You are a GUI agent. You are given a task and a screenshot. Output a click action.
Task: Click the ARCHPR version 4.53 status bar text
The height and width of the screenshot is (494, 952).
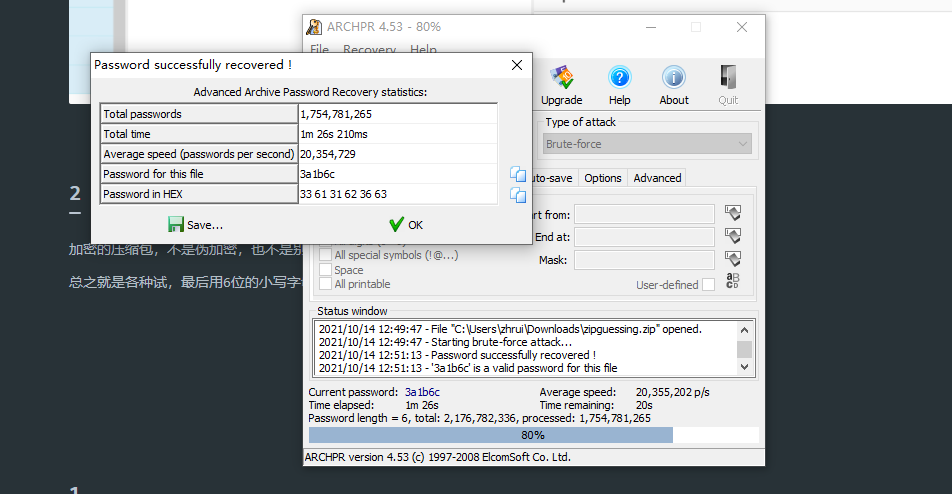coord(438,457)
